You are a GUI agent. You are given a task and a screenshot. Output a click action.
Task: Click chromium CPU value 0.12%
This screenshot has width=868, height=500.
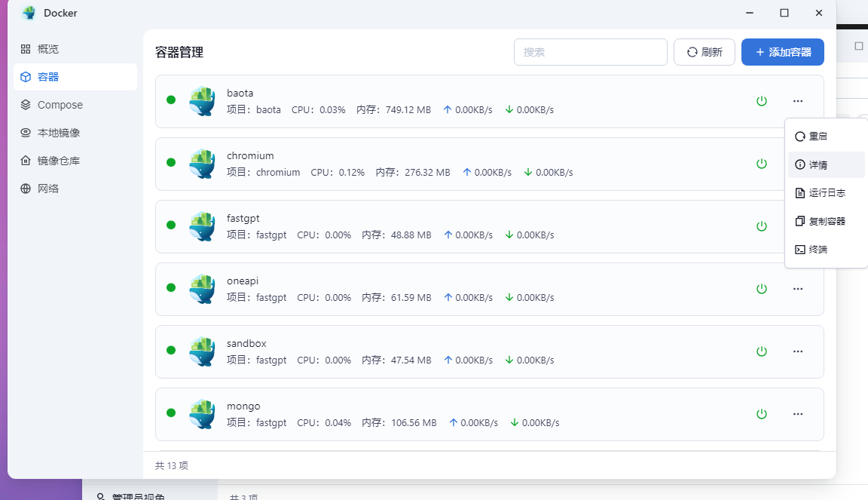(x=352, y=173)
